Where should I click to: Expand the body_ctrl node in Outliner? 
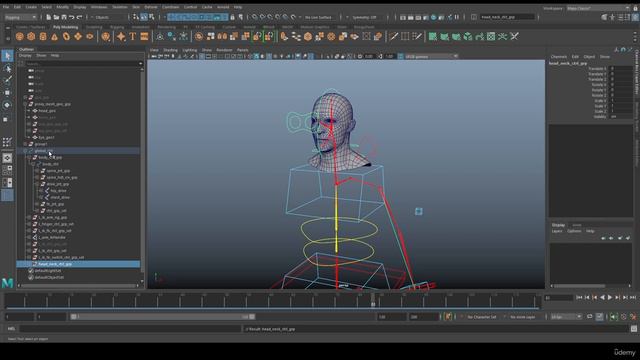pos(33,164)
